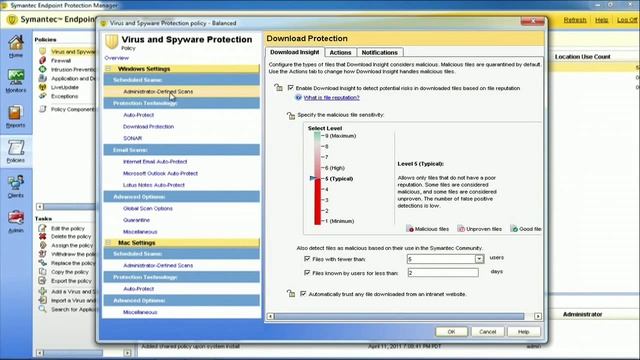Toggle Files known by users for less than checkbox
Screen dimensions: 640x360
coord(307,272)
